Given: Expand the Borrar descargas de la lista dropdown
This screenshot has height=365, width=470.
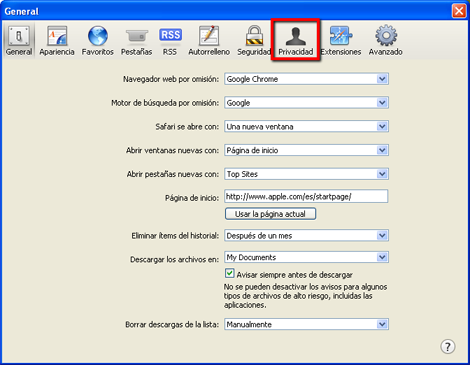Looking at the screenshot, I should pyautogui.click(x=306, y=324).
